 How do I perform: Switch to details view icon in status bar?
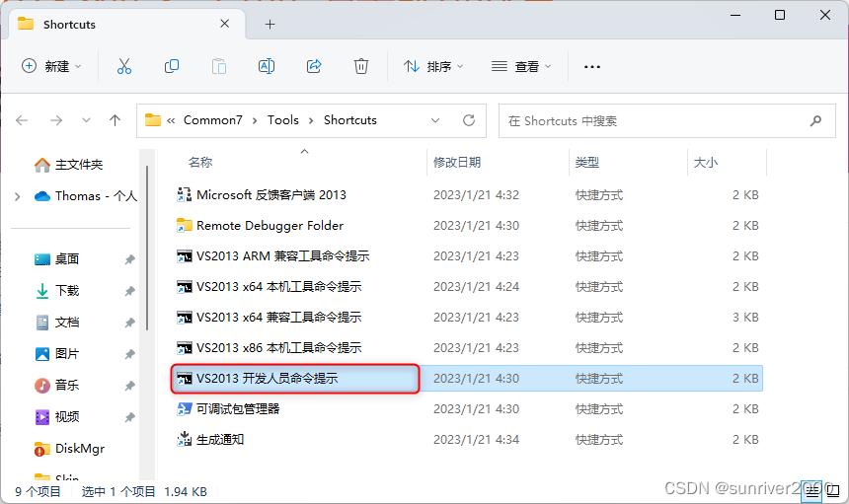(x=811, y=491)
